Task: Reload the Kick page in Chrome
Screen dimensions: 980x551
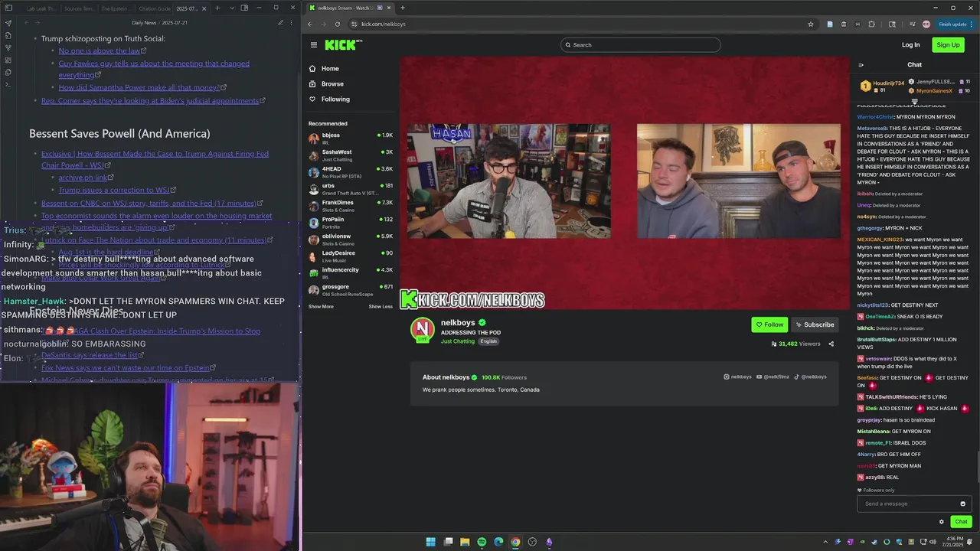Action: pyautogui.click(x=337, y=24)
